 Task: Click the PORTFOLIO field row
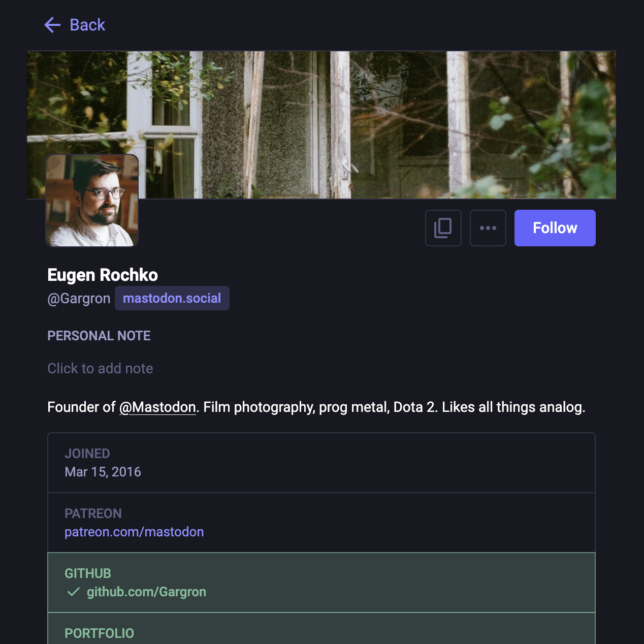click(321, 629)
